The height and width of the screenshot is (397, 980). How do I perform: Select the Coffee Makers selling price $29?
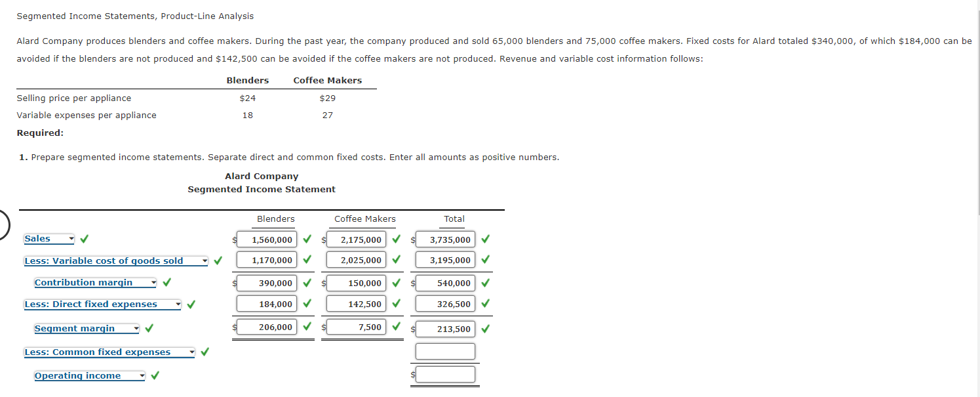pos(328,98)
